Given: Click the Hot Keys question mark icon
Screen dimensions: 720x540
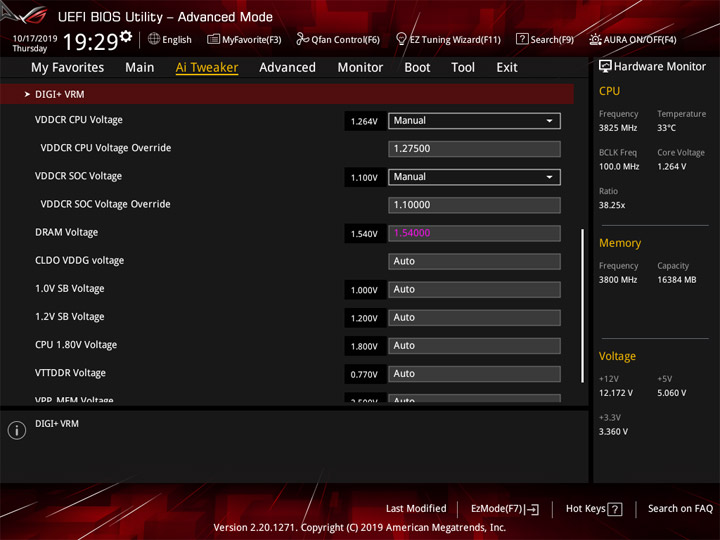Looking at the screenshot, I should [615, 509].
